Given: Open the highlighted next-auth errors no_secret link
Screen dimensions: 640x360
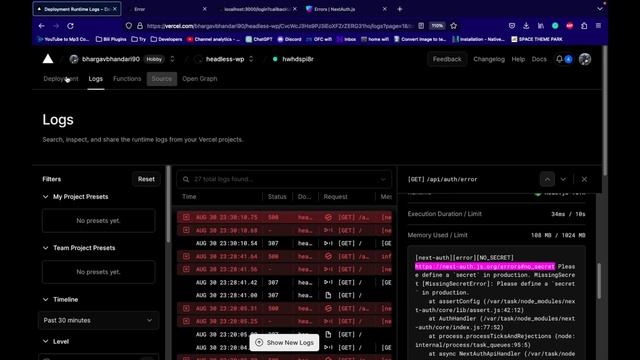Looking at the screenshot, I should 485,267.
